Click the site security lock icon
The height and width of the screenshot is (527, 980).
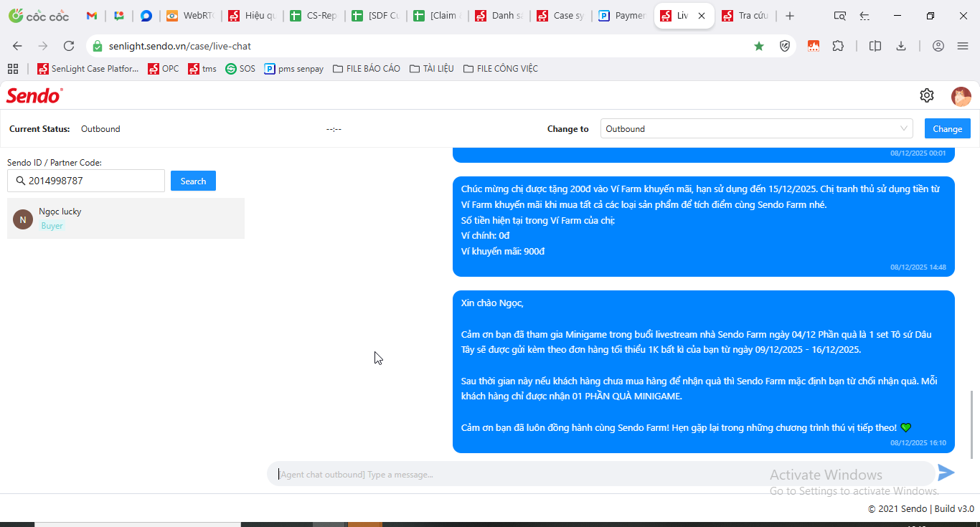tap(98, 46)
